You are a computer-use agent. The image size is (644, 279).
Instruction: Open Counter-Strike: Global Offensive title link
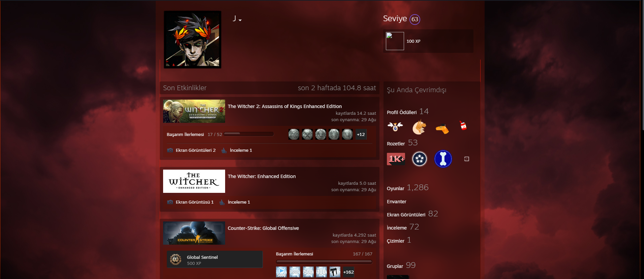point(263,228)
